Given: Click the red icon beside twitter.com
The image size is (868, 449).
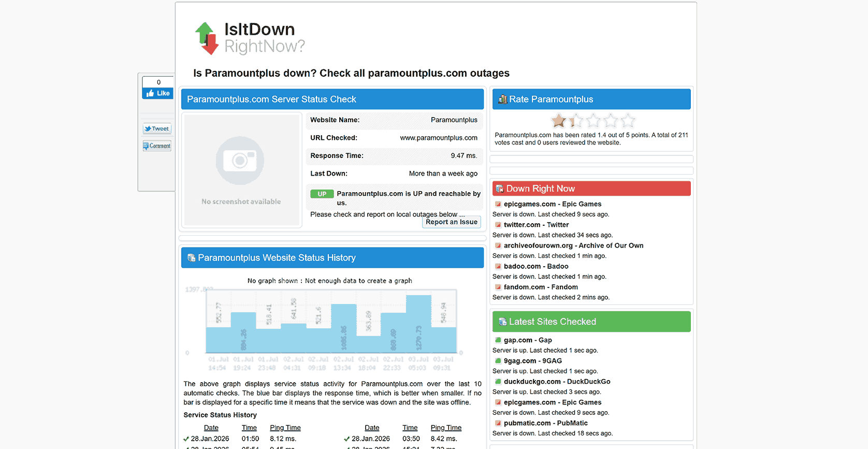Looking at the screenshot, I should click(x=498, y=225).
